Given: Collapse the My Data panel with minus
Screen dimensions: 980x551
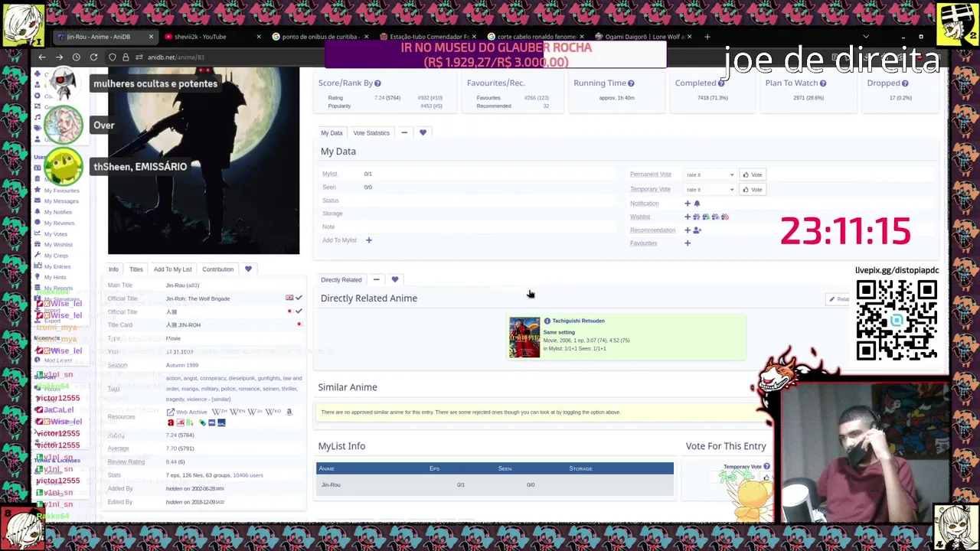Looking at the screenshot, I should tap(404, 133).
